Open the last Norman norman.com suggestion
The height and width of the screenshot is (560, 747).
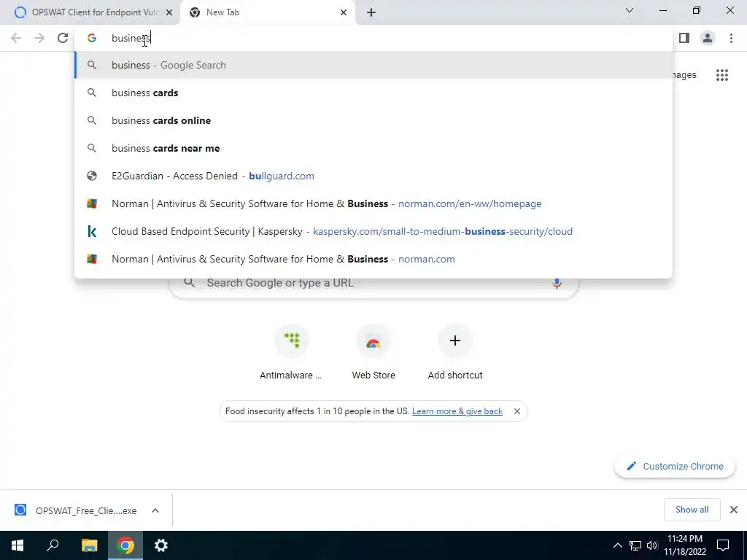point(373,259)
